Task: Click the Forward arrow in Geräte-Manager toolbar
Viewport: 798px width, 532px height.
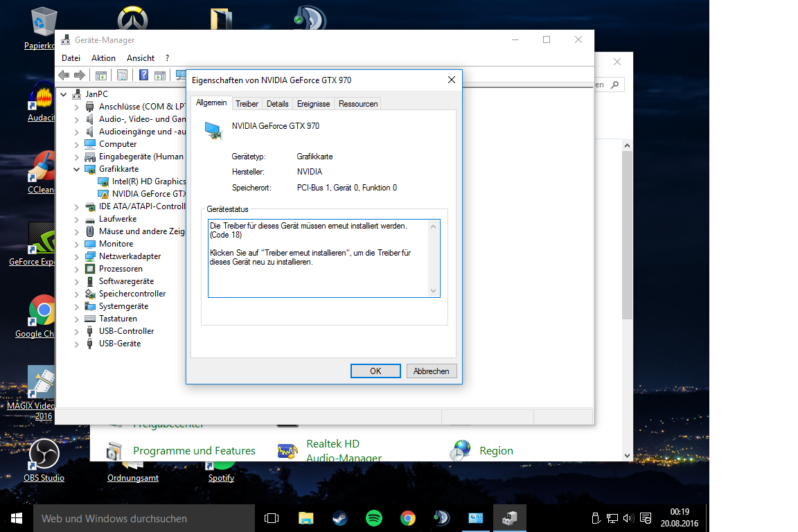Action: click(80, 76)
